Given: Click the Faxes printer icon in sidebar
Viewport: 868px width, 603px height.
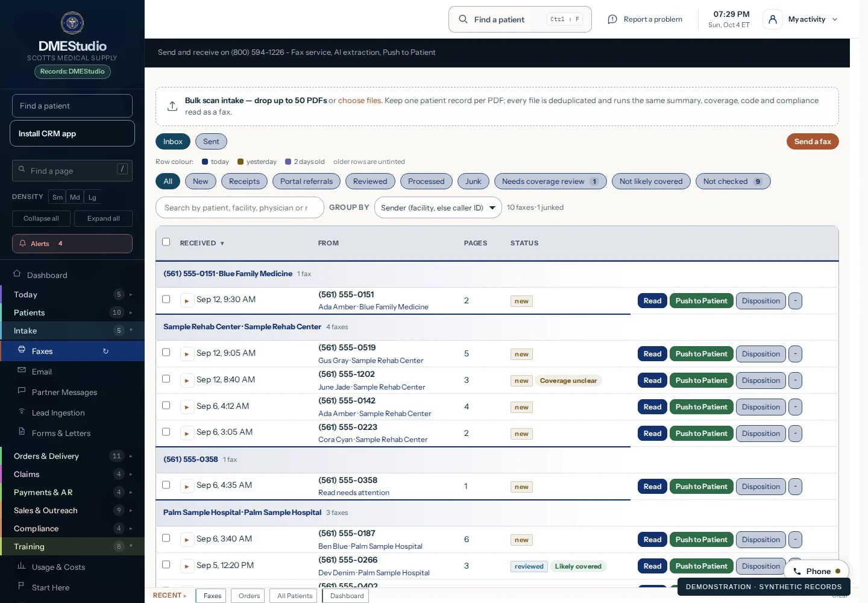Looking at the screenshot, I should [22, 350].
